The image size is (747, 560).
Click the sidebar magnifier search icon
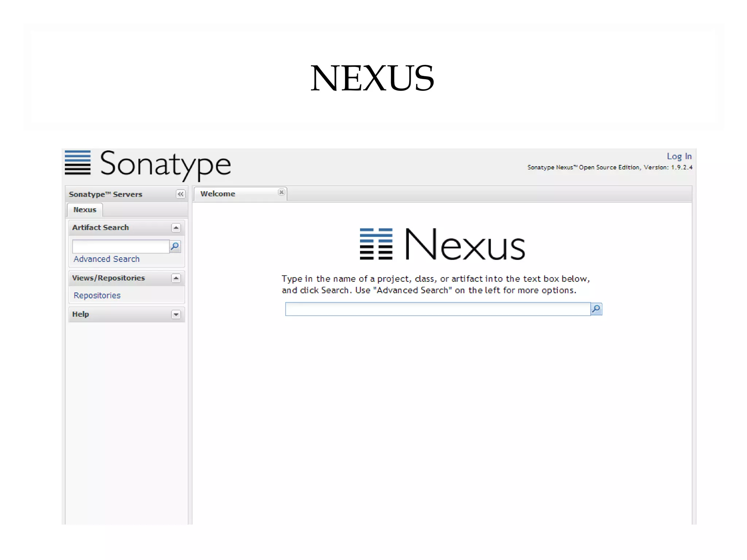(x=175, y=246)
